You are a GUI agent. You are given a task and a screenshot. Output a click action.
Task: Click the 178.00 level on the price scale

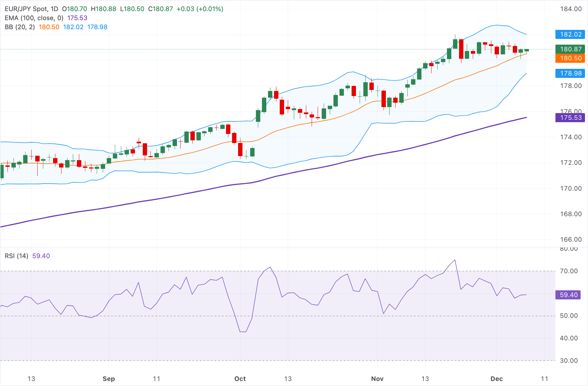pos(572,86)
